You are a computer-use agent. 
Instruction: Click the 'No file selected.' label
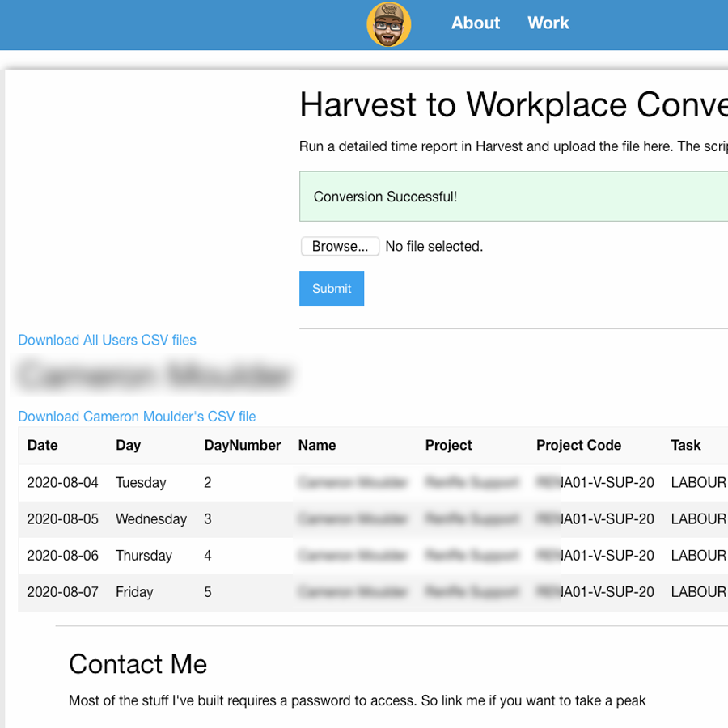[x=434, y=247]
